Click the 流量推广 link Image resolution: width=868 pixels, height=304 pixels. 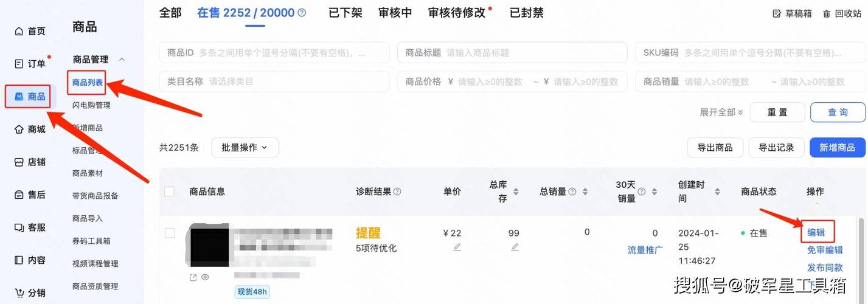pyautogui.click(x=645, y=250)
